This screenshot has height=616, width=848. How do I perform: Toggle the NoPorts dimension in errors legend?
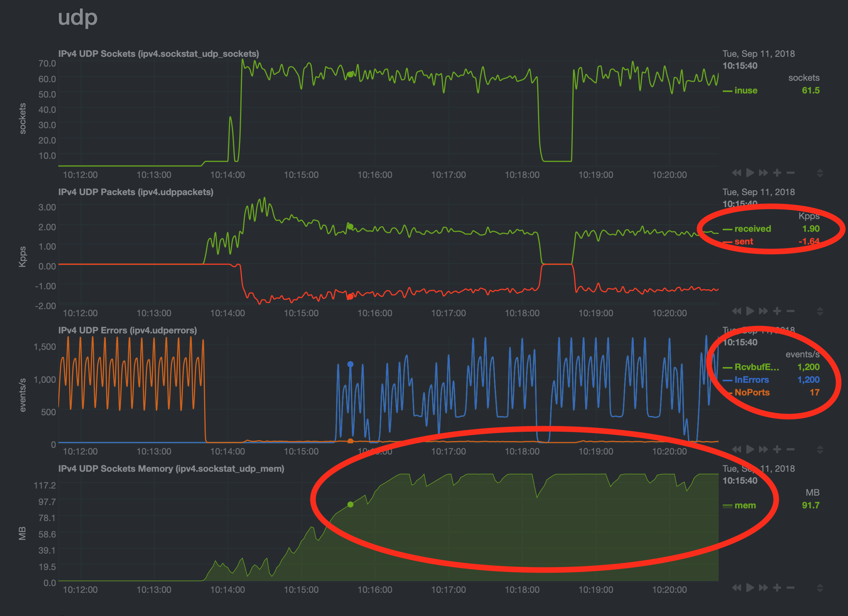tap(752, 392)
